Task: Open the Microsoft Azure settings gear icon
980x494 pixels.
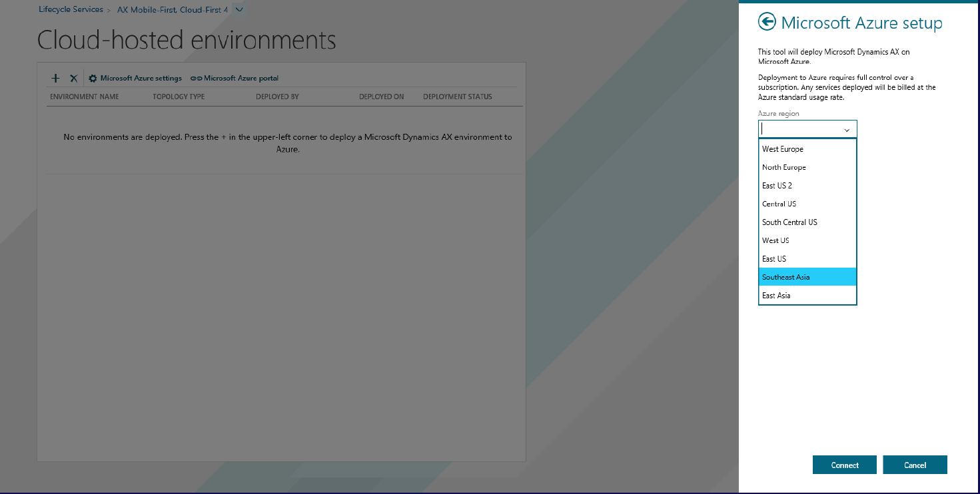Action: pyautogui.click(x=92, y=78)
